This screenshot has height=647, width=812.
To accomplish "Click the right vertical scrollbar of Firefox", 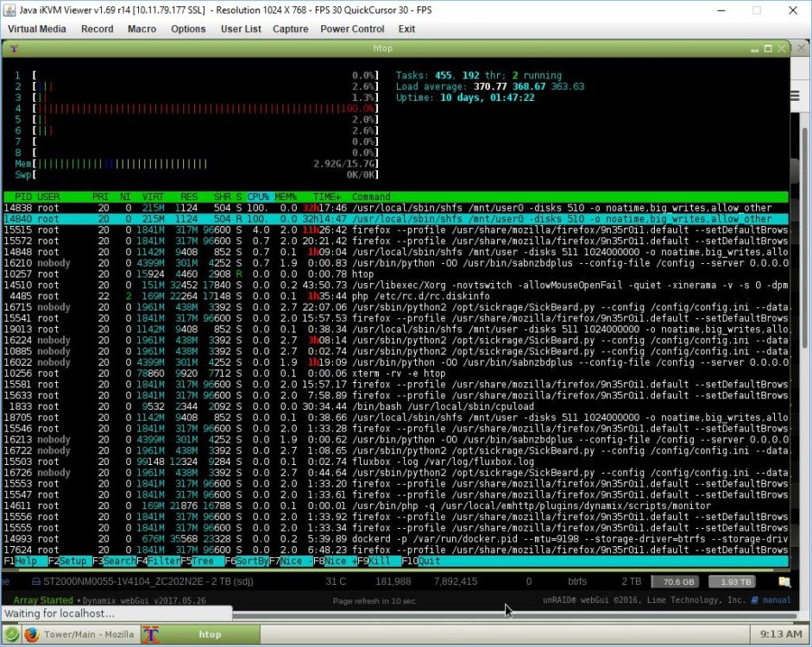I will click(804, 238).
